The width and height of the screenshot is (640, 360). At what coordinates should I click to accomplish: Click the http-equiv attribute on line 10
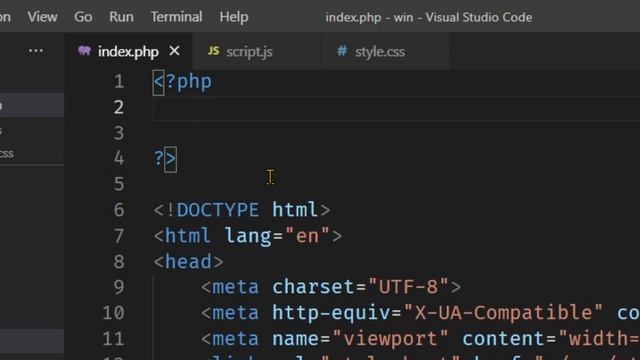pos(331,313)
